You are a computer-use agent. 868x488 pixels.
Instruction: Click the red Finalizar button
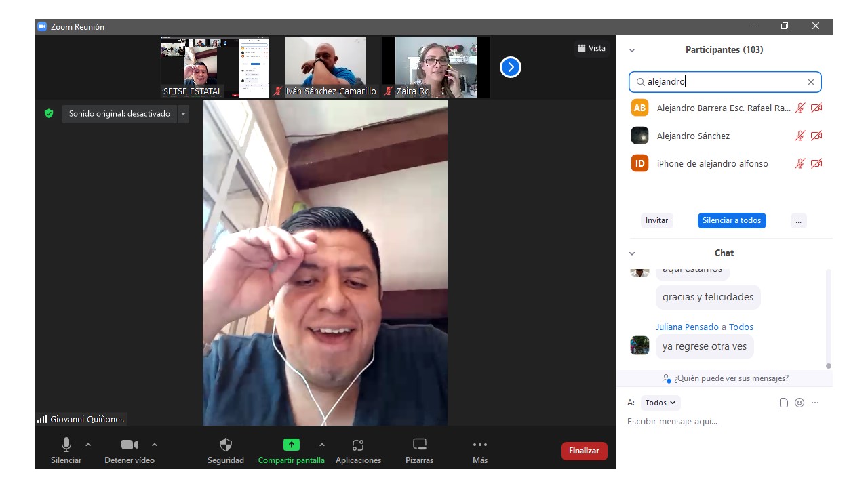pos(584,451)
